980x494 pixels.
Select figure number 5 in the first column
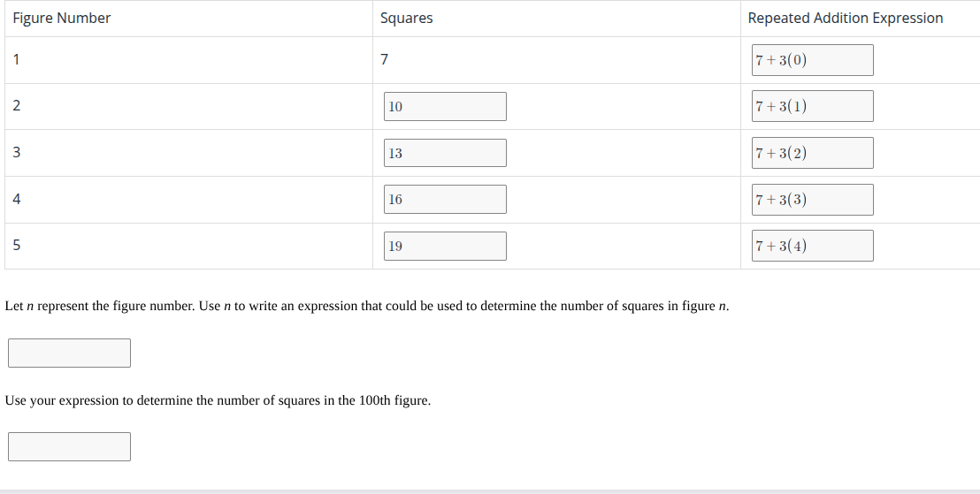(17, 245)
